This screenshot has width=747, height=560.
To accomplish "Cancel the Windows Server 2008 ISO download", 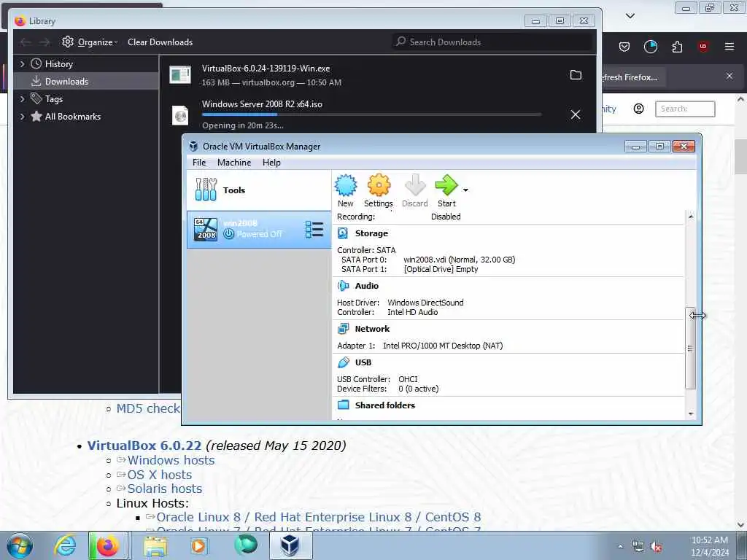I will click(x=576, y=114).
